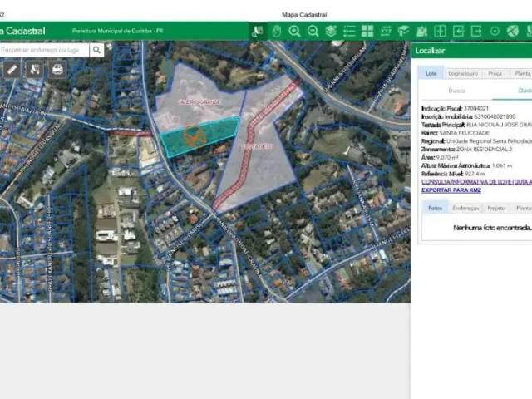This screenshot has height=399, width=532.
Task: Open the legend list icon
Action: point(349,31)
